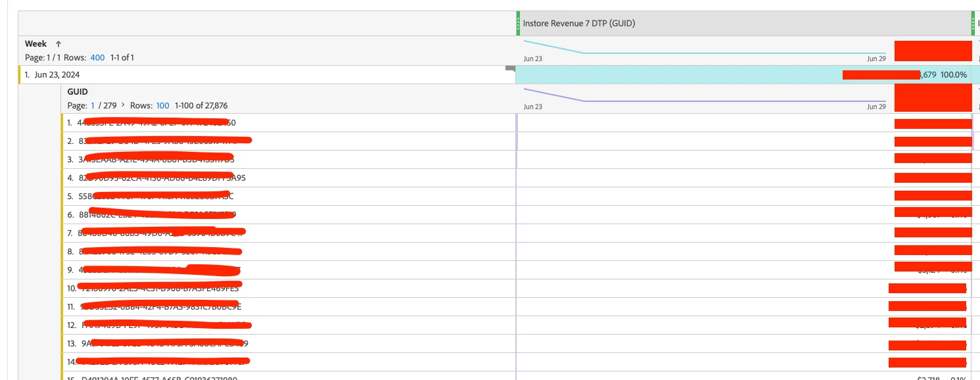Toggle the sort arrow beside Week
980x380 pixels.
tap(58, 43)
